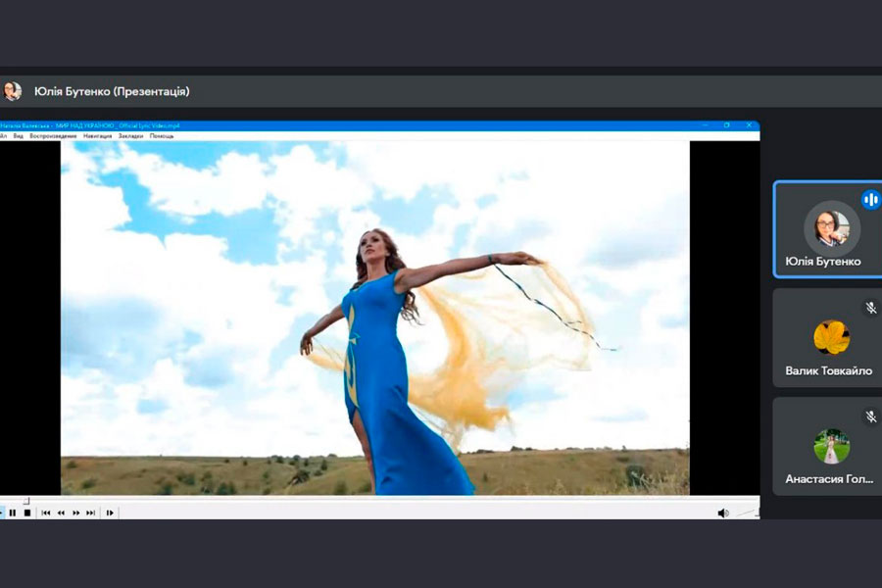Open the Закладки menu
Viewport: 882px width, 588px height.
click(x=130, y=136)
